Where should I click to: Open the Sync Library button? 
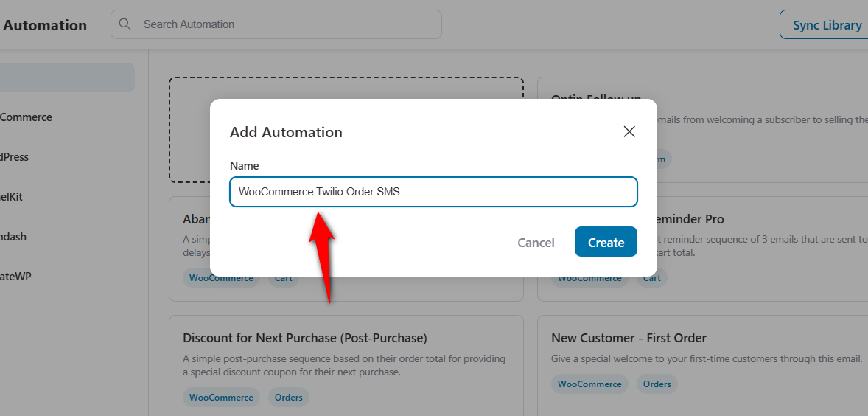[x=825, y=25]
